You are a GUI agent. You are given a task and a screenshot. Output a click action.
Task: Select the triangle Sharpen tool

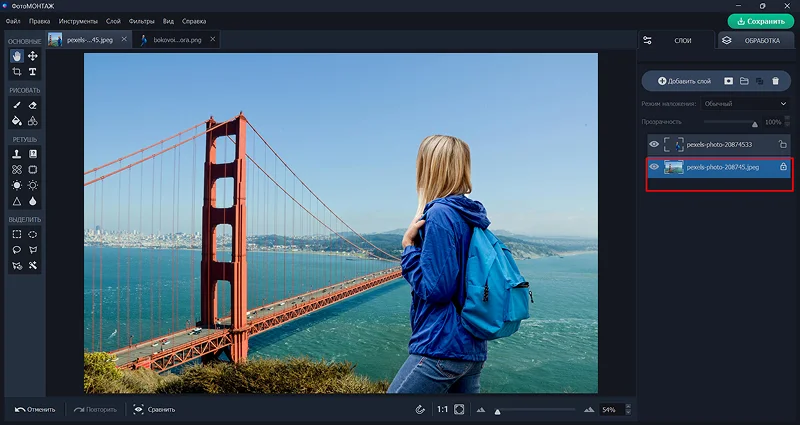[x=17, y=201]
